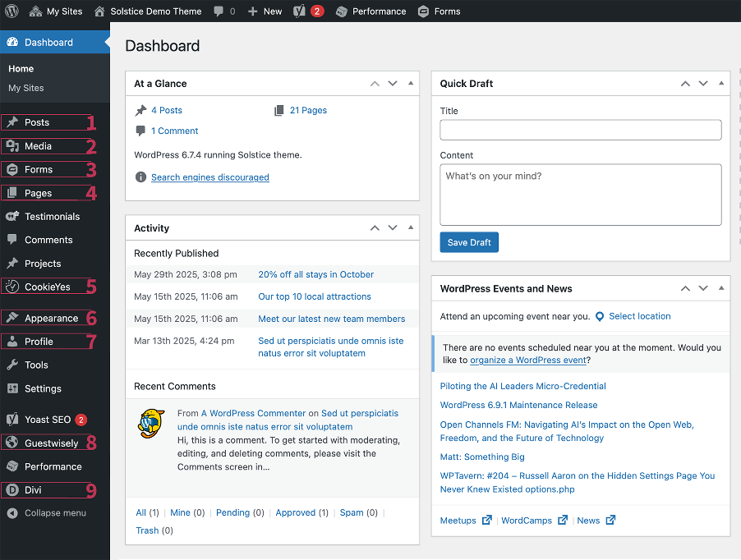Open the Yoast SEO icon in top admin bar
The image size is (741, 560).
click(x=299, y=11)
